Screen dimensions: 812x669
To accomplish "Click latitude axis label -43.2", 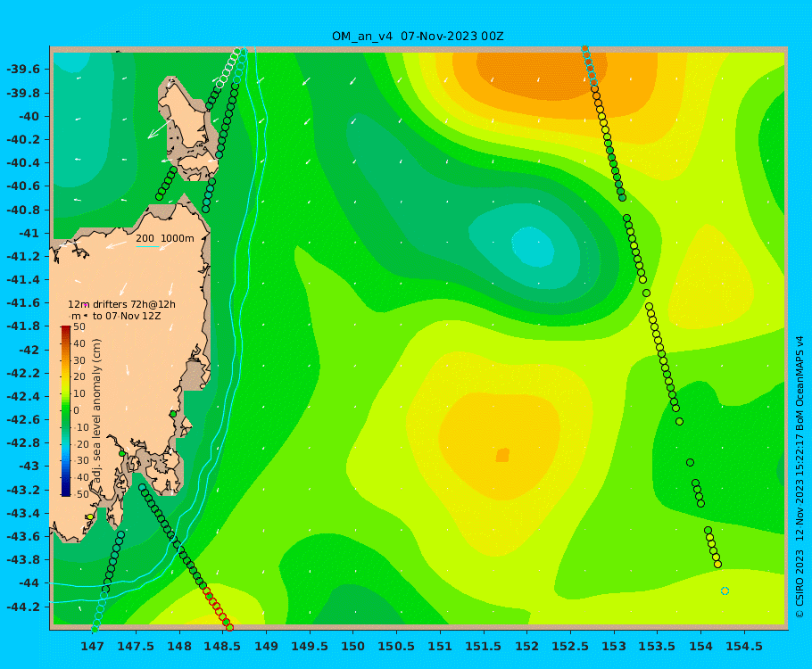I will click(22, 490).
